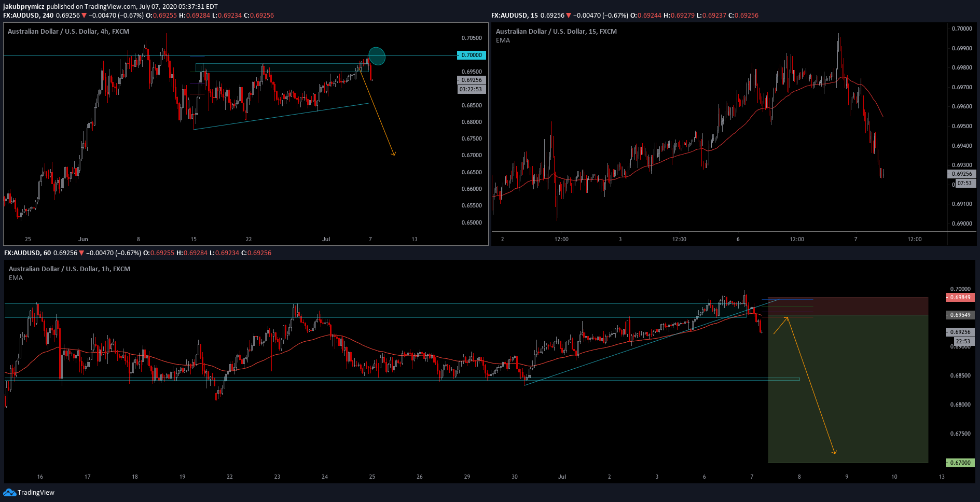980x502 pixels.
Task: Click the cyan 0.70000 price label in 4h chart
Action: [x=472, y=55]
